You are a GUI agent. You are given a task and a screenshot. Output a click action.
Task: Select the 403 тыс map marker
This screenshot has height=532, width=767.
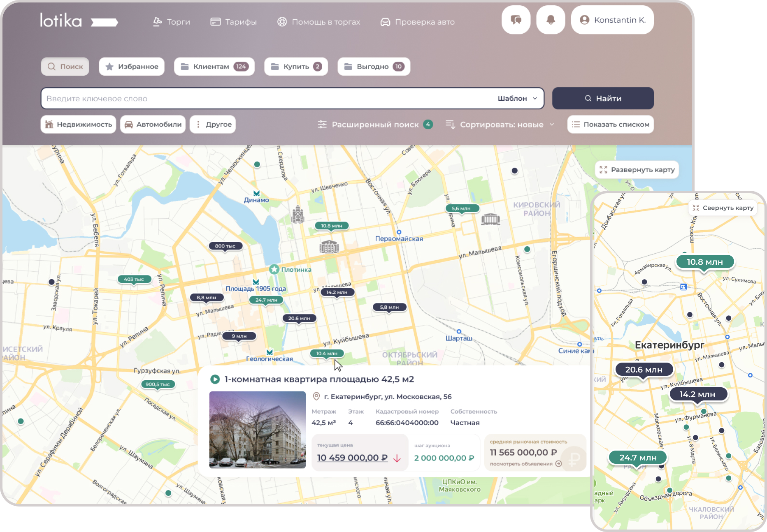coord(134,279)
